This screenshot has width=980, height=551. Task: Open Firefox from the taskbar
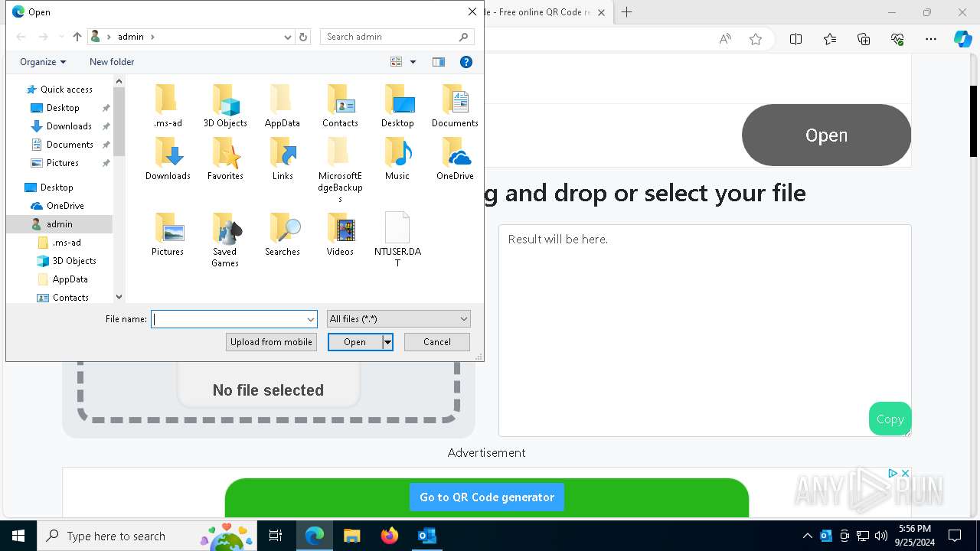pyautogui.click(x=390, y=536)
